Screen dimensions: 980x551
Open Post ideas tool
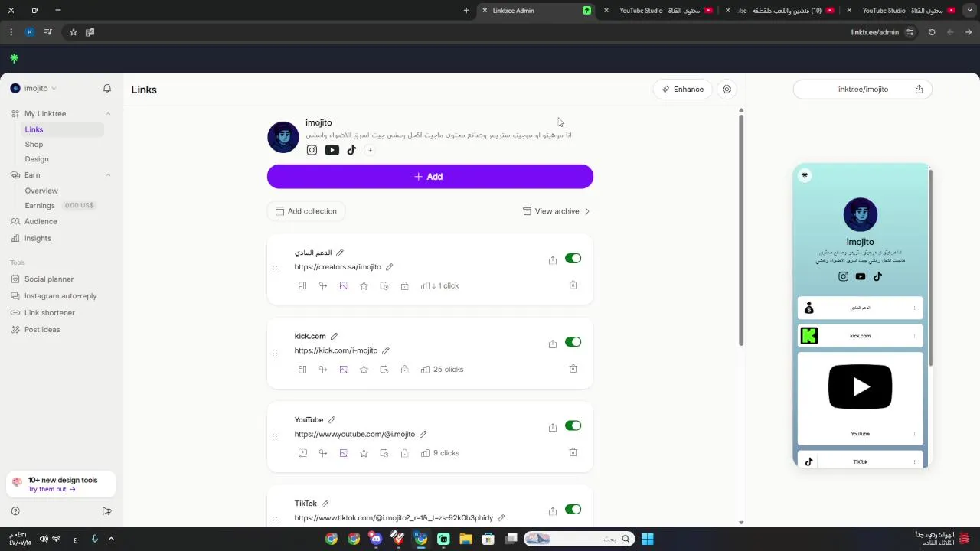coord(42,330)
